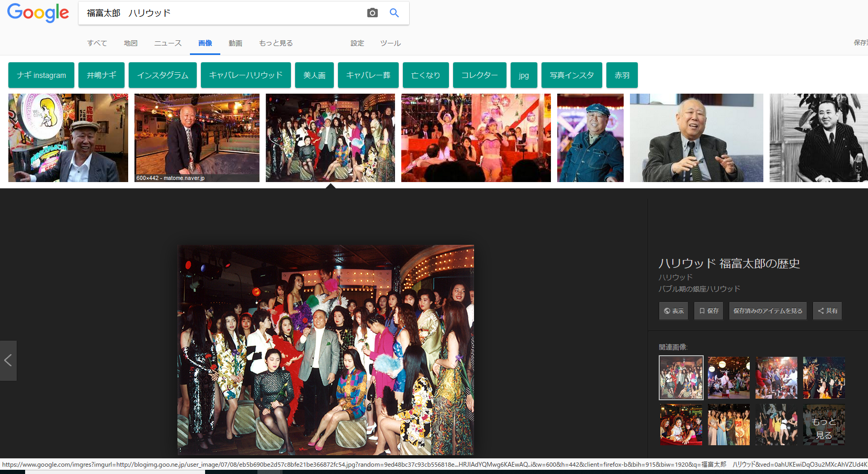Open the ハリウッド 福富太郎の歴史 title link
This screenshot has height=474, width=868.
click(729, 264)
